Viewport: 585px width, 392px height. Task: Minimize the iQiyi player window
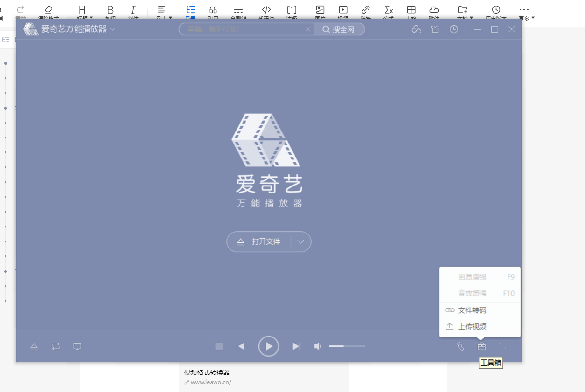[478, 29]
